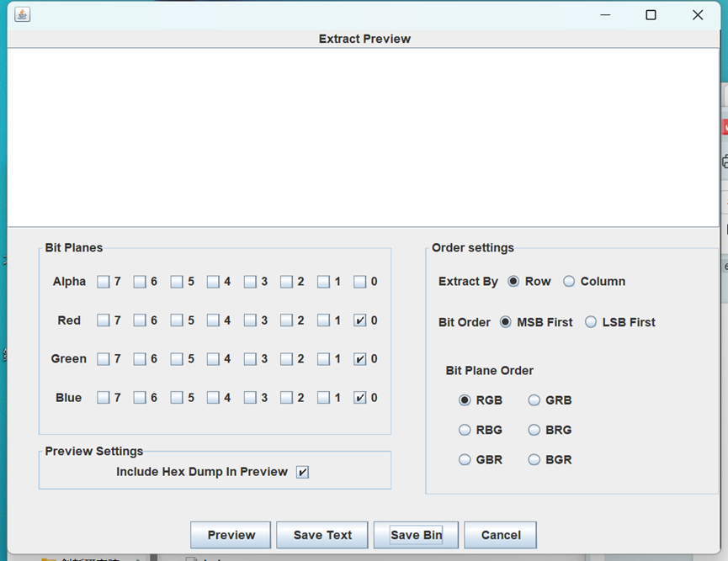This screenshot has width=728, height=561.
Task: Uncheck the Blue bit 0 checkbox
Action: [360, 398]
